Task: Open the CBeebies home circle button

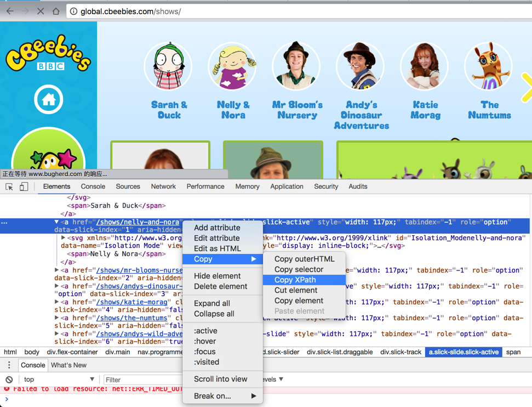Action: click(49, 99)
